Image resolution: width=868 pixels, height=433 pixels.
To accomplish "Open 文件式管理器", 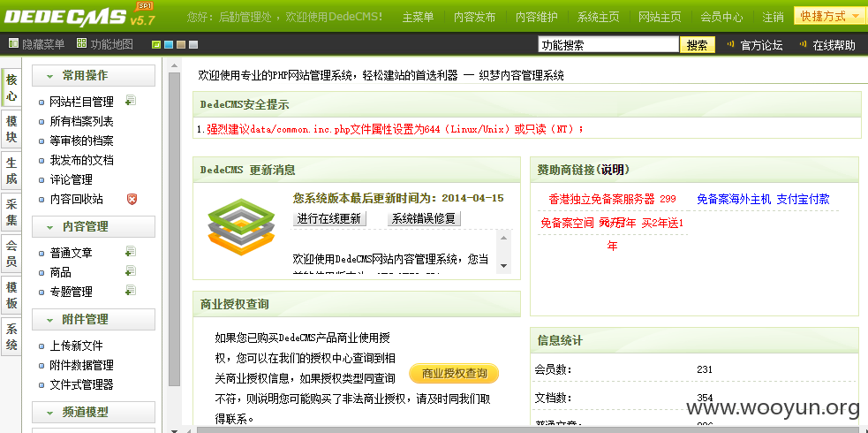I will pyautogui.click(x=82, y=384).
